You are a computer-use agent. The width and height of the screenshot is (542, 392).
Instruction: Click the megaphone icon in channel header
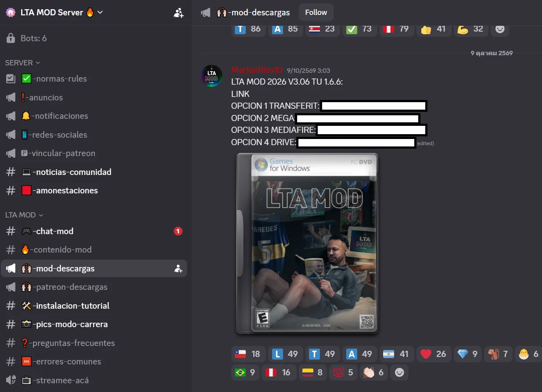tap(205, 13)
